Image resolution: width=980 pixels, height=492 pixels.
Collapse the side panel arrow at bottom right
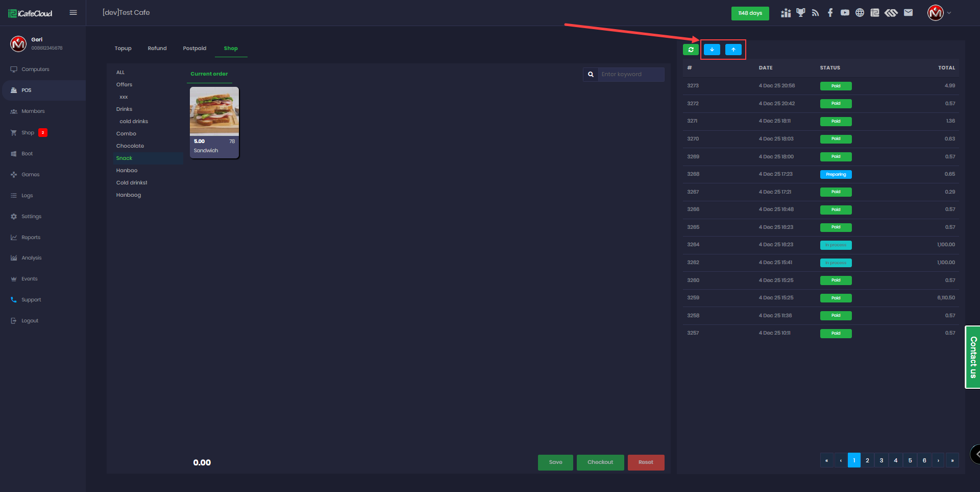(976, 454)
